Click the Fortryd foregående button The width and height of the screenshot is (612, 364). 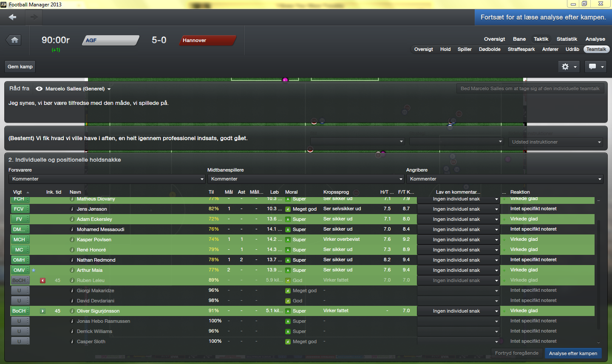tap(517, 353)
